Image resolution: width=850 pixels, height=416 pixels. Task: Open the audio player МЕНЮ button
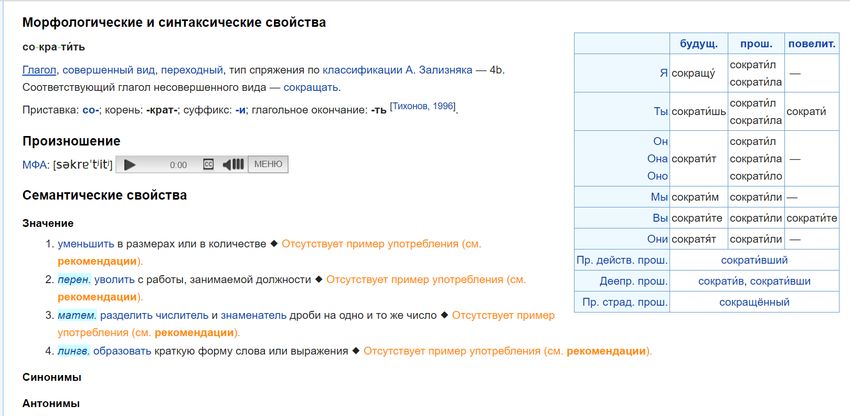[267, 164]
